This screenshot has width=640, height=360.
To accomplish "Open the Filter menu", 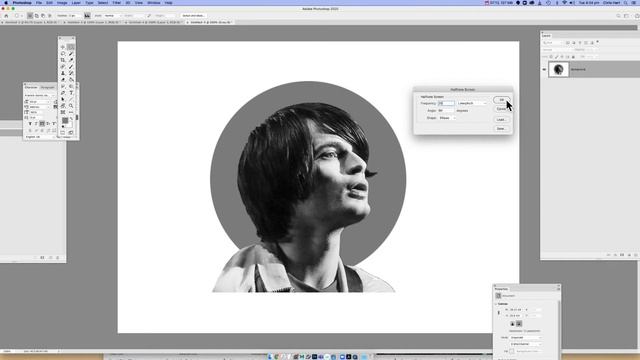I will tap(116, 2).
